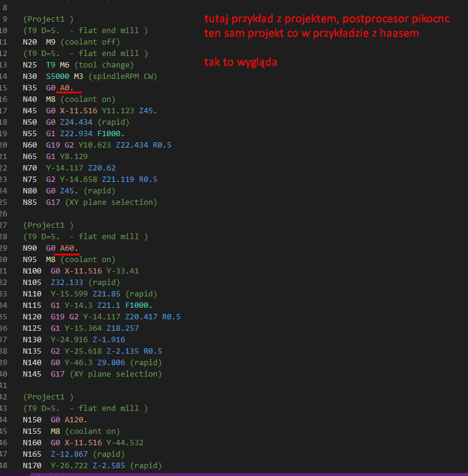This screenshot has width=468, height=476.
Task: Click the T9 M6 tool change line
Action: coord(78,65)
